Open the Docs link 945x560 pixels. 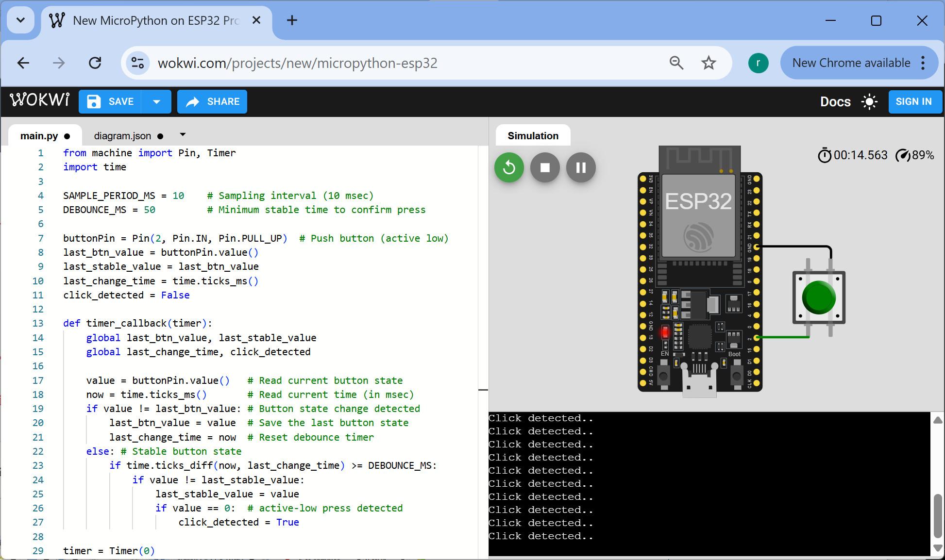click(x=835, y=101)
